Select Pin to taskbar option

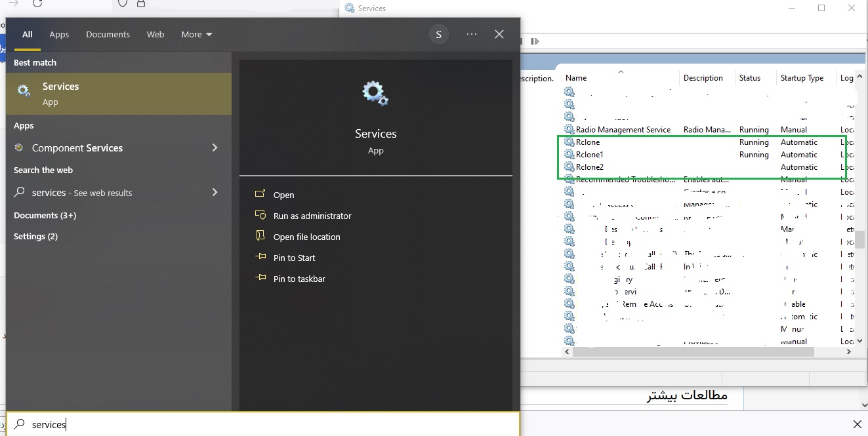[299, 279]
